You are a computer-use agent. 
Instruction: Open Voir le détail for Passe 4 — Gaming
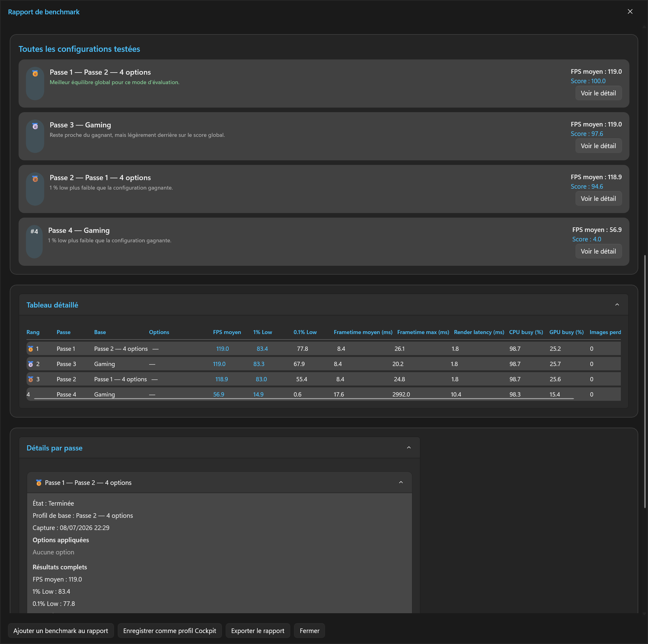[x=598, y=251]
